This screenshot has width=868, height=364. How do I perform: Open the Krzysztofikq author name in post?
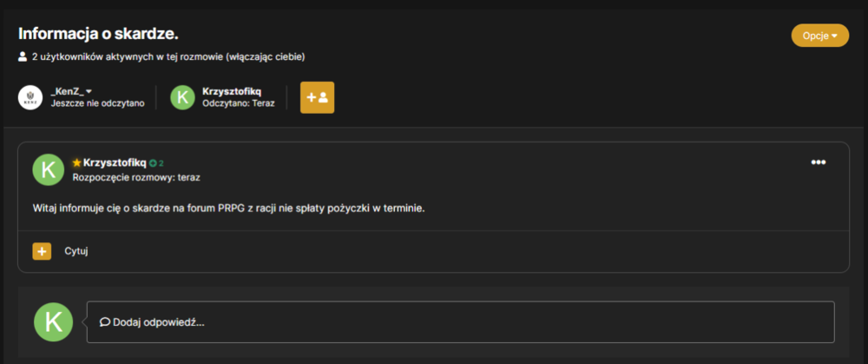pyautogui.click(x=115, y=162)
